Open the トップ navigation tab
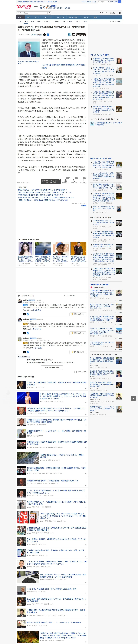The height and width of the screenshot is (644, 138). point(20,17)
